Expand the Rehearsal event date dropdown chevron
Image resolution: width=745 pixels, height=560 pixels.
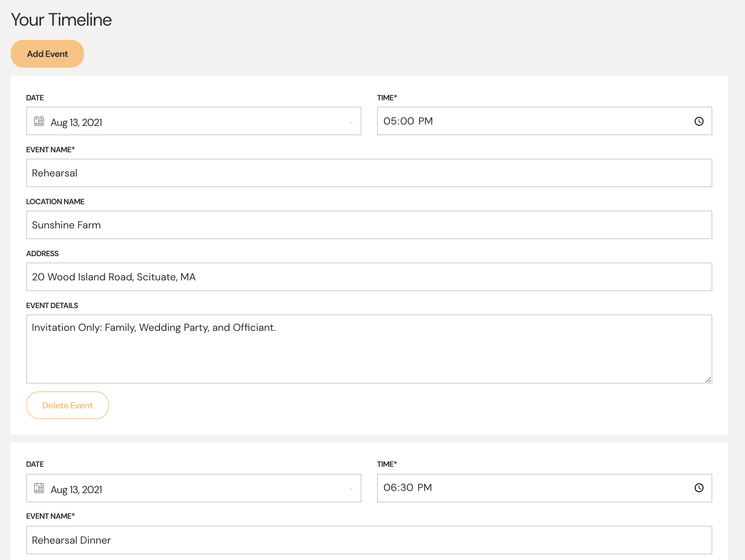351,122
